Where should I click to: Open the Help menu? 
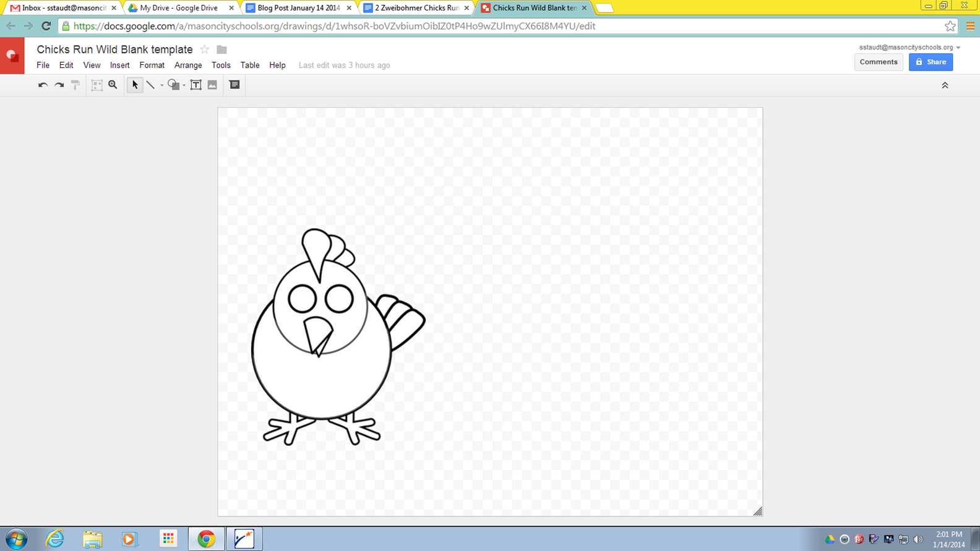[277, 65]
